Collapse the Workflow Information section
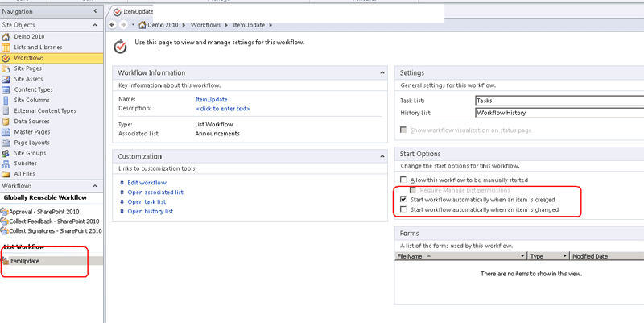Screen dimensions: 644x323 coord(382,73)
